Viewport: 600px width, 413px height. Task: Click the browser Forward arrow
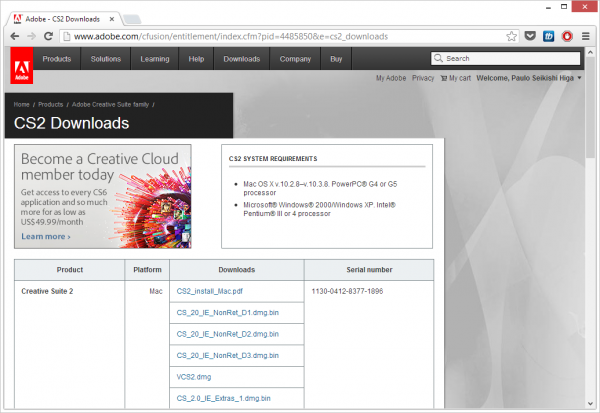pos(31,36)
